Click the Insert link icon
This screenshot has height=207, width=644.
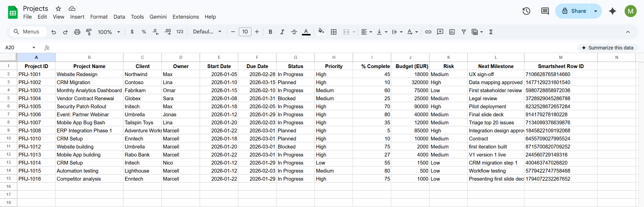pos(428,32)
